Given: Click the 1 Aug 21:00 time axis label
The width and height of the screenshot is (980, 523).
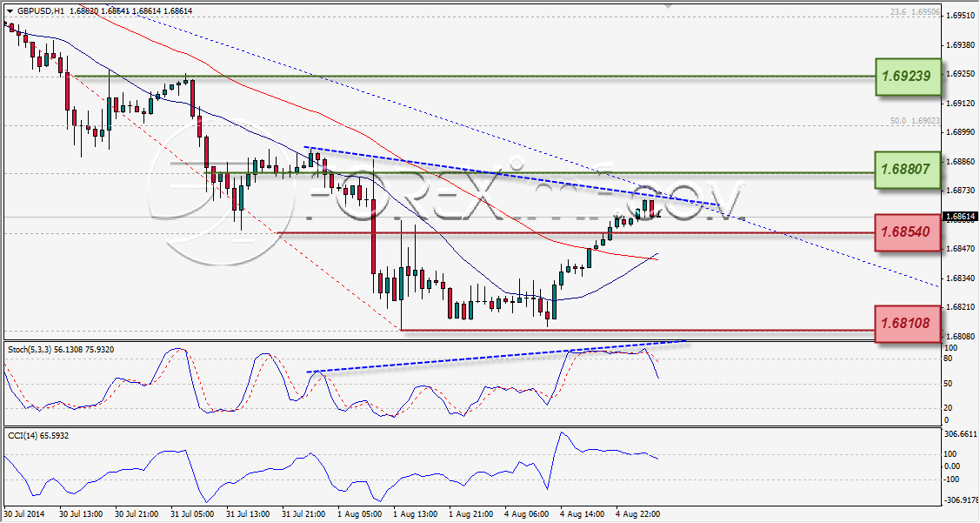Looking at the screenshot, I should click(470, 514).
